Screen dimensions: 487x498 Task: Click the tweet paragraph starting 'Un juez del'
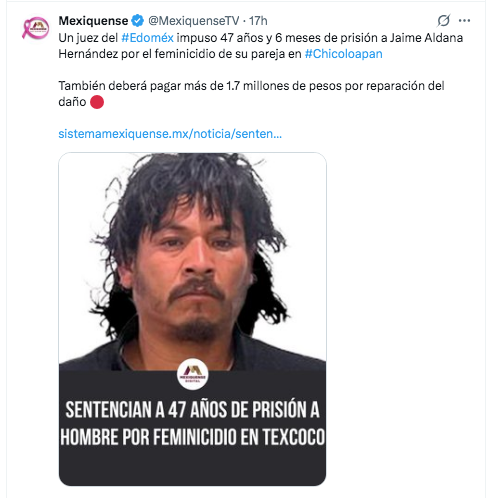[261, 46]
